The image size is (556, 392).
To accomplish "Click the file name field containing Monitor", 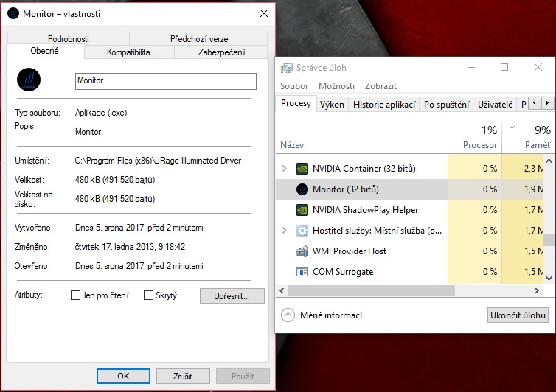I will point(166,81).
